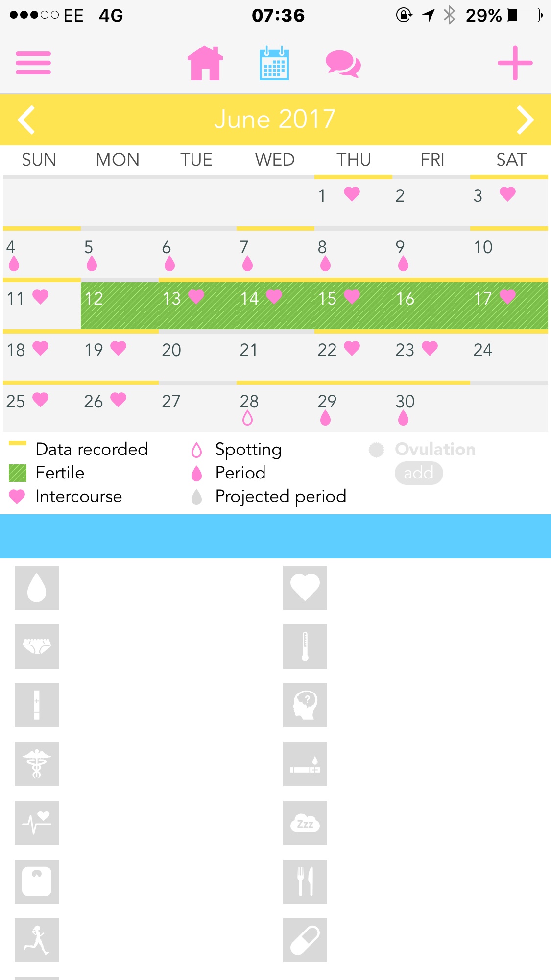Open the mood head question icon
The width and height of the screenshot is (551, 980).
point(305,705)
